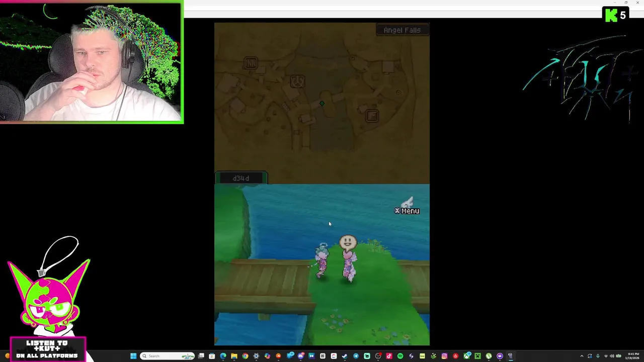The image size is (644, 362).
Task: Open Telegram from the taskbar
Action: tap(356, 356)
